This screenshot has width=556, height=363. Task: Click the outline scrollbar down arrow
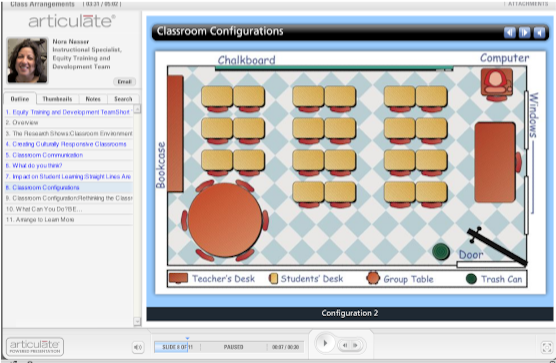point(137,322)
